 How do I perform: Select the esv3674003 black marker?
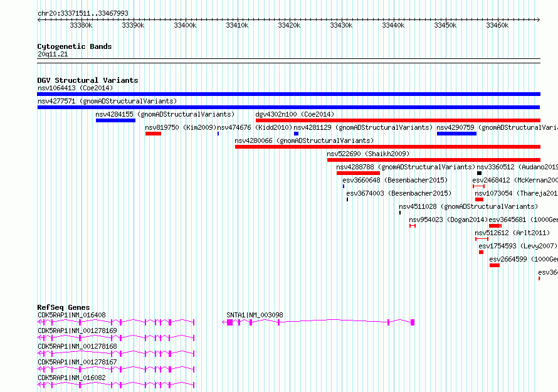click(x=347, y=199)
